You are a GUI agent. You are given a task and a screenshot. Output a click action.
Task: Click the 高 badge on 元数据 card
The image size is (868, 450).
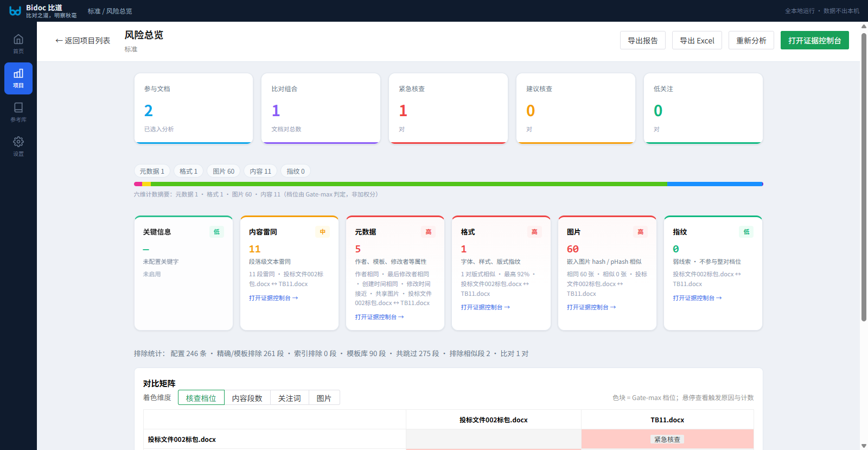click(x=429, y=232)
